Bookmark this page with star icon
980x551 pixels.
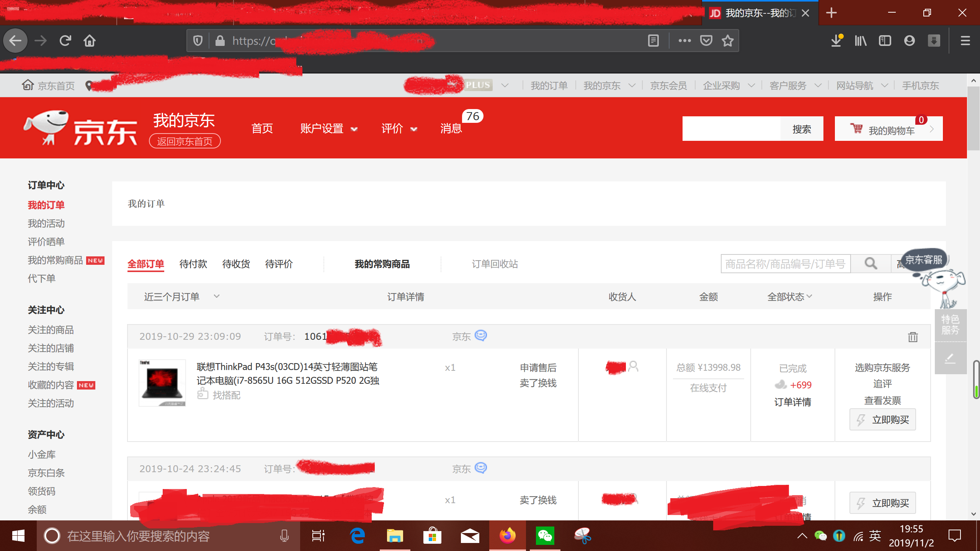click(x=727, y=41)
